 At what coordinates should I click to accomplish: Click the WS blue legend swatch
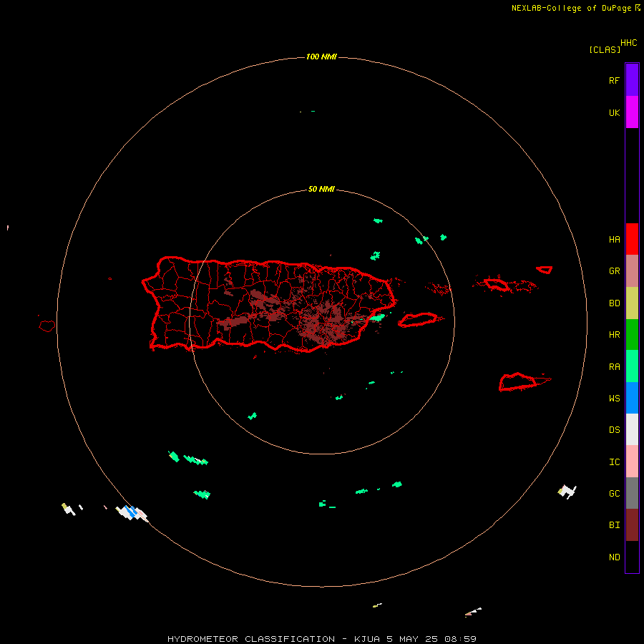click(x=632, y=398)
